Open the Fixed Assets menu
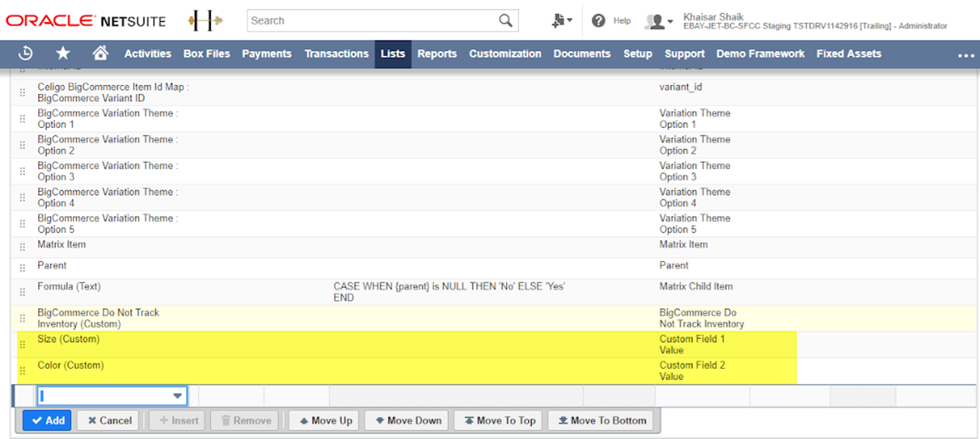 coord(849,53)
